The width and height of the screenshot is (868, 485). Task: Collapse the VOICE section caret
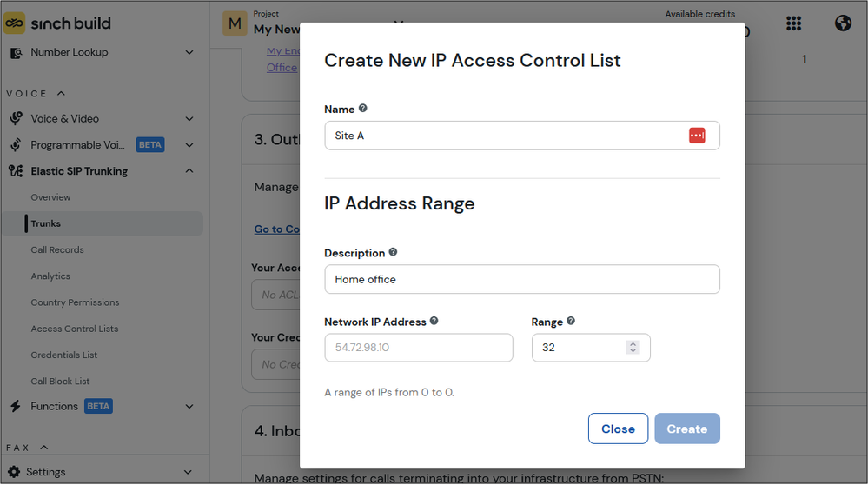pyautogui.click(x=61, y=94)
